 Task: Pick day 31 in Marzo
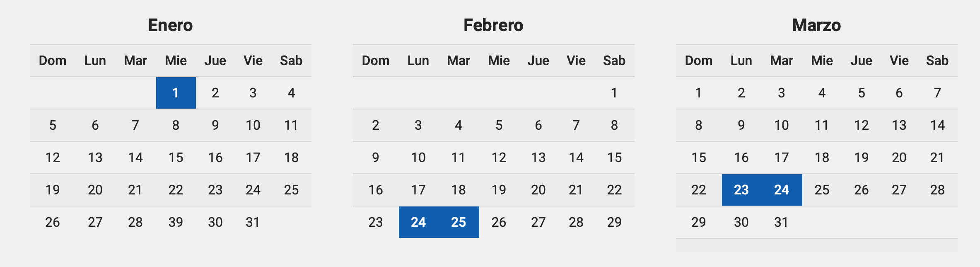(782, 222)
